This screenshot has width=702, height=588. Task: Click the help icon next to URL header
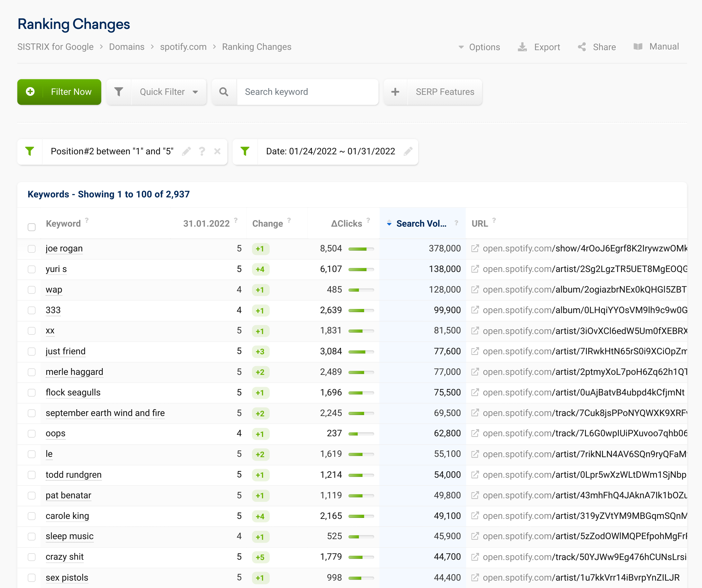coord(494,220)
